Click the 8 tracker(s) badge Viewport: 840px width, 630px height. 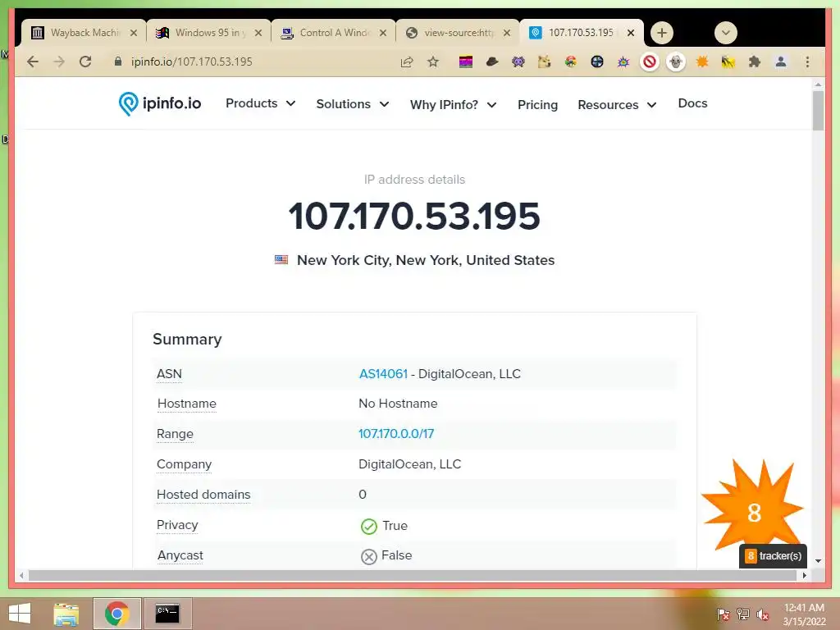click(x=773, y=556)
